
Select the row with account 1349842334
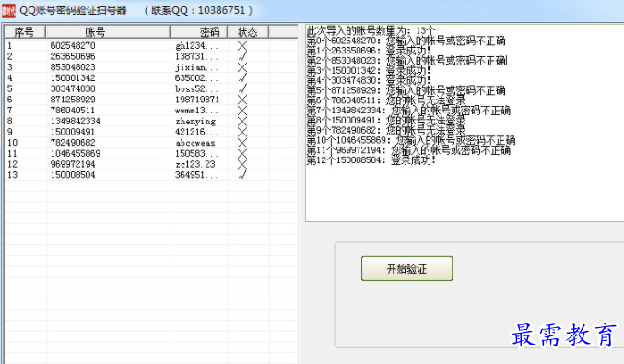pyautogui.click(x=151, y=121)
